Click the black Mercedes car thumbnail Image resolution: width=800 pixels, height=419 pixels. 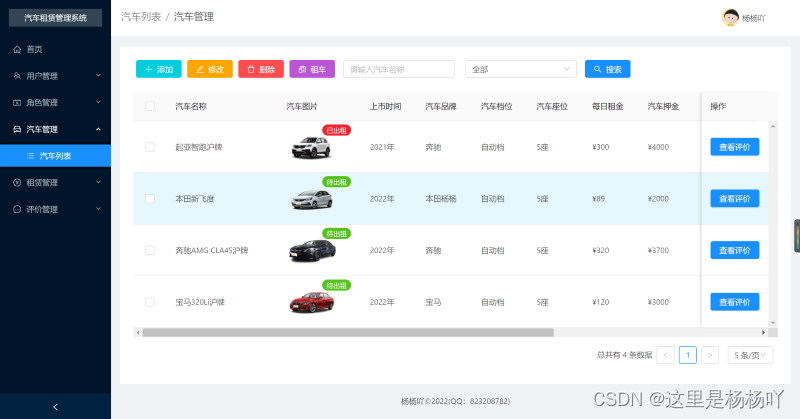coord(312,251)
